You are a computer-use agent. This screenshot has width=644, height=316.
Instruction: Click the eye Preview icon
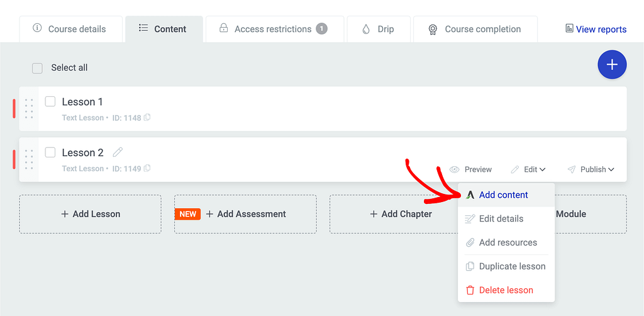click(455, 169)
